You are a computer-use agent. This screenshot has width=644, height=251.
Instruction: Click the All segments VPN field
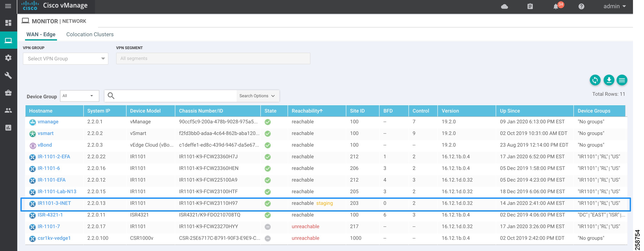213,58
